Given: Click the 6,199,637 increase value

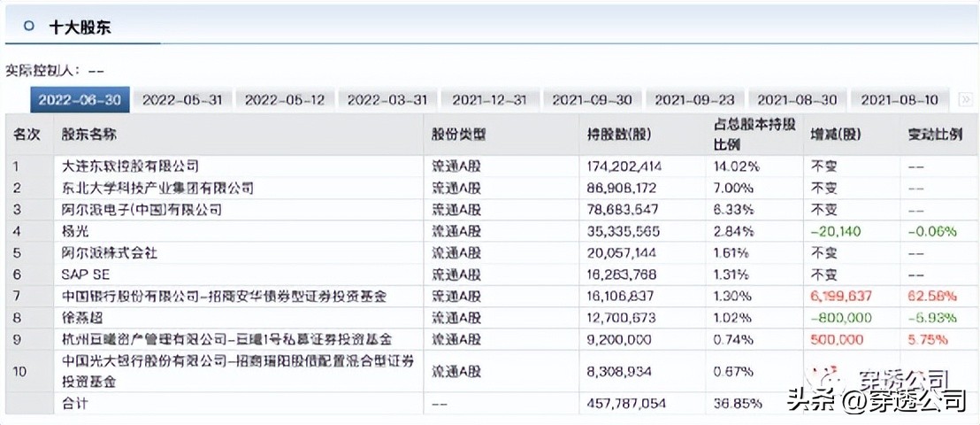Looking at the screenshot, I should pyautogui.click(x=841, y=296).
